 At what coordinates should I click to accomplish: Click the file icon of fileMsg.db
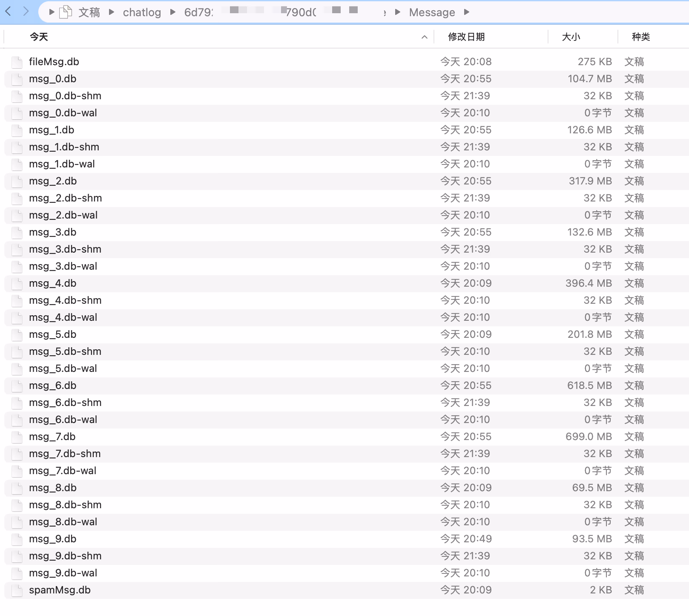click(17, 62)
